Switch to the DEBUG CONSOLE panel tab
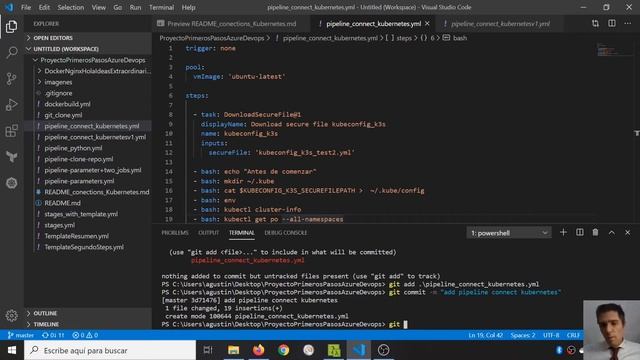The height and width of the screenshot is (360, 640). [286, 233]
